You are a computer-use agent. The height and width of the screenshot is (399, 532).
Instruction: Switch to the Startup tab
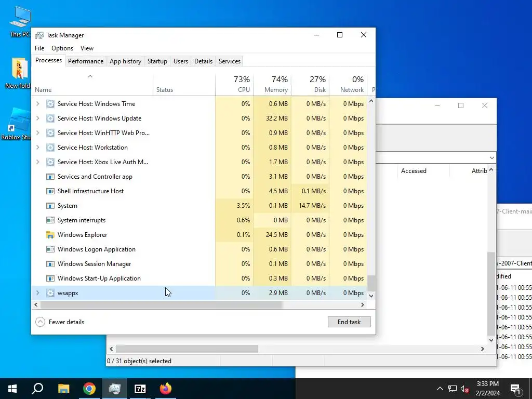157,61
